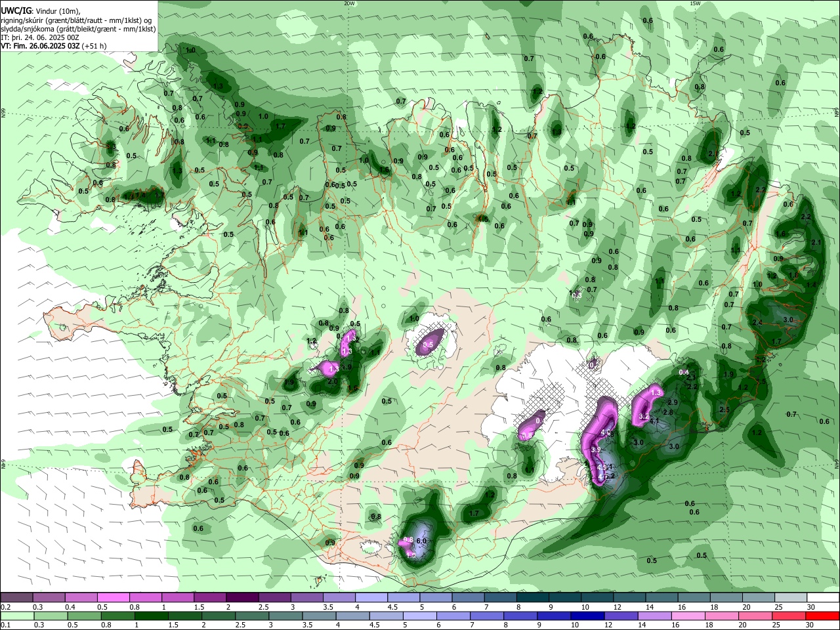Pick the darkest purple 2 snow scale swatch
This screenshot has height=630, width=840.
(242, 598)
